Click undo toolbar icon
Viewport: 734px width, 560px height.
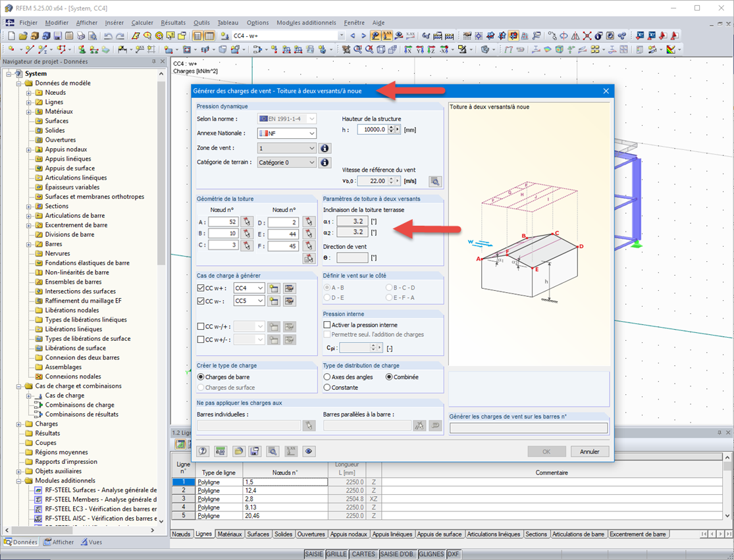coord(108,36)
